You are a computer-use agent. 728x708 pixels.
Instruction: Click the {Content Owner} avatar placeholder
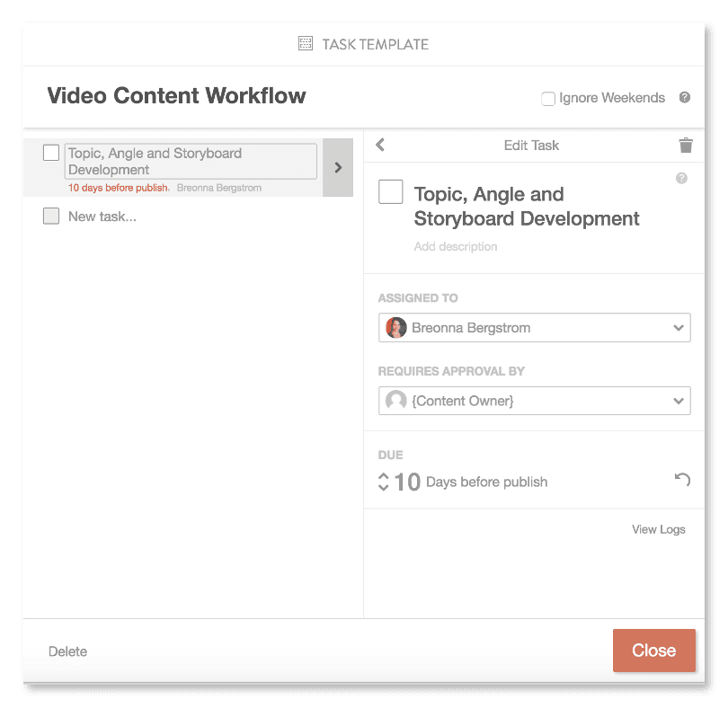[x=395, y=400]
